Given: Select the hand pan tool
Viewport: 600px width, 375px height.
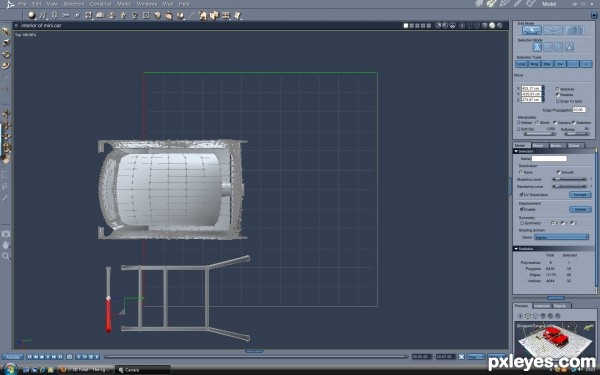Looking at the screenshot, I should [6, 245].
